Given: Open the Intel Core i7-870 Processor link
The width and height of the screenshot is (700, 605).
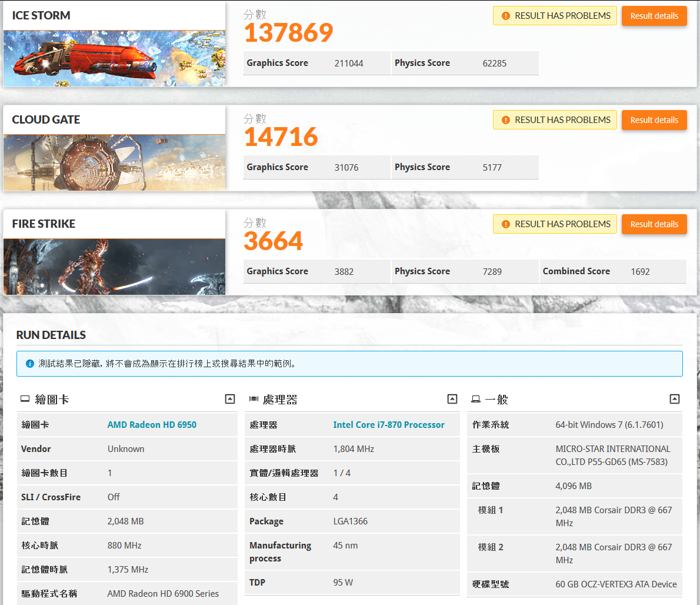Looking at the screenshot, I should tap(389, 425).
